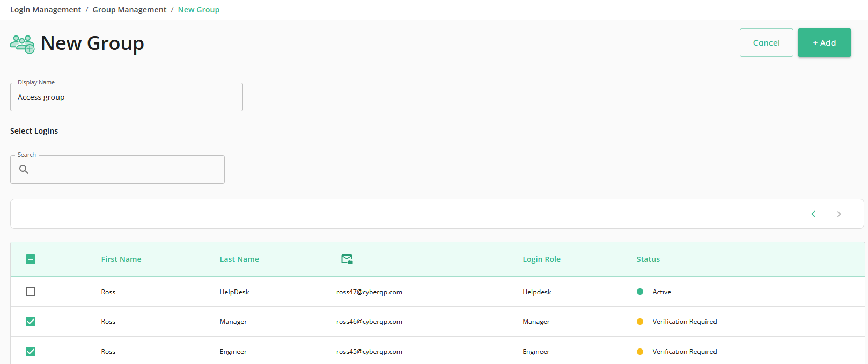Click ross46@cyberqp.com email cell
The height and width of the screenshot is (364, 868).
pos(369,322)
